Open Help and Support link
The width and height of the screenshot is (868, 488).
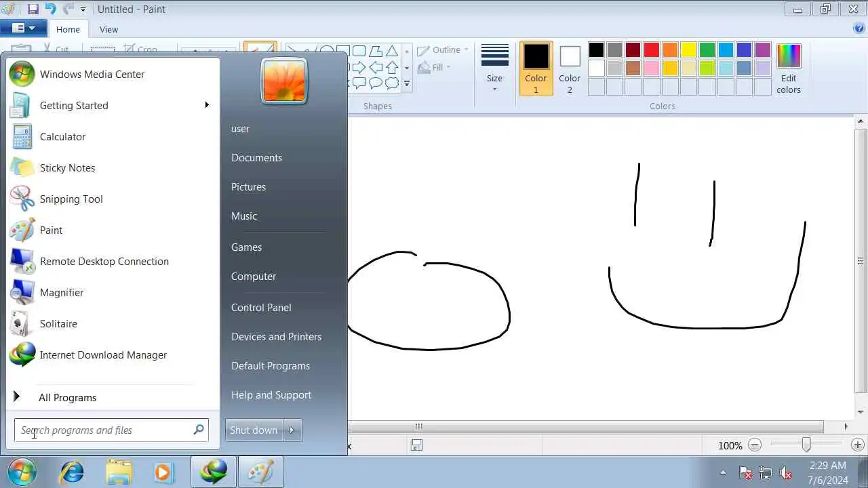(x=271, y=395)
